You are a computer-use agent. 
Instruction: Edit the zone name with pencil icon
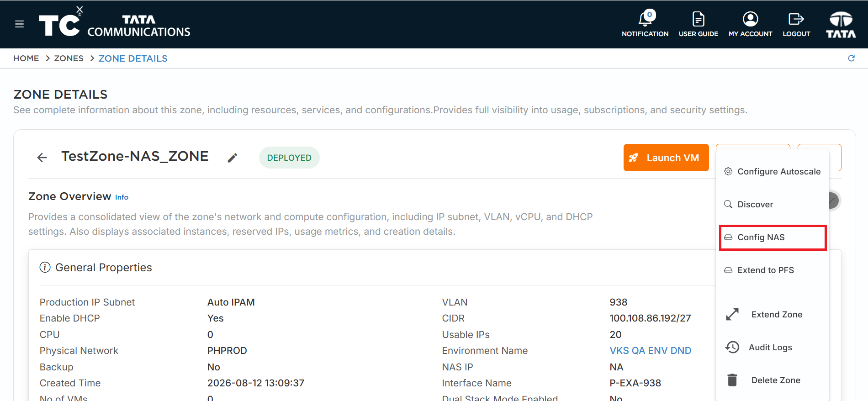pos(233,158)
